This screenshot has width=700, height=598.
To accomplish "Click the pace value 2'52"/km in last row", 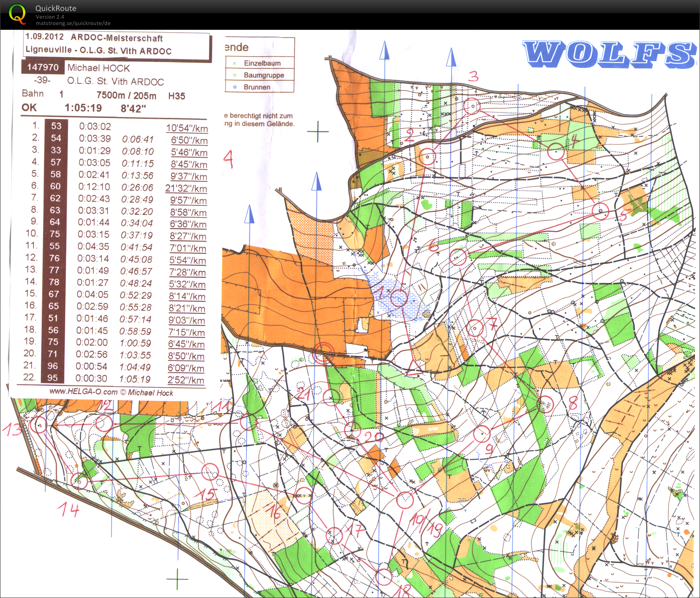I will [186, 380].
